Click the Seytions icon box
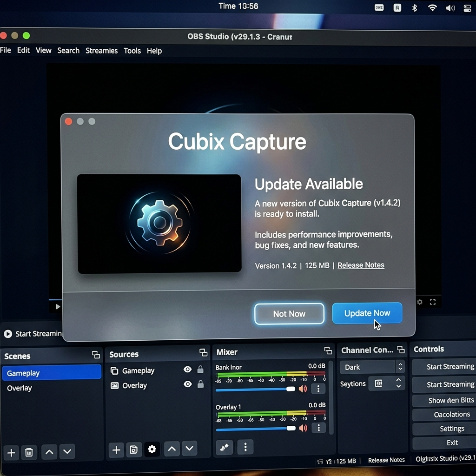 (379, 383)
